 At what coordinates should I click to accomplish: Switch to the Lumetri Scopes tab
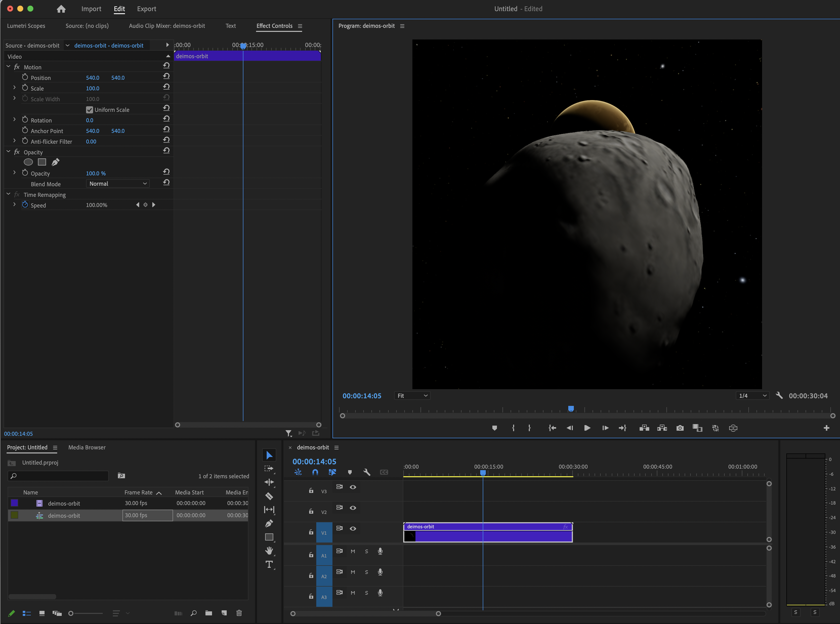tap(26, 26)
